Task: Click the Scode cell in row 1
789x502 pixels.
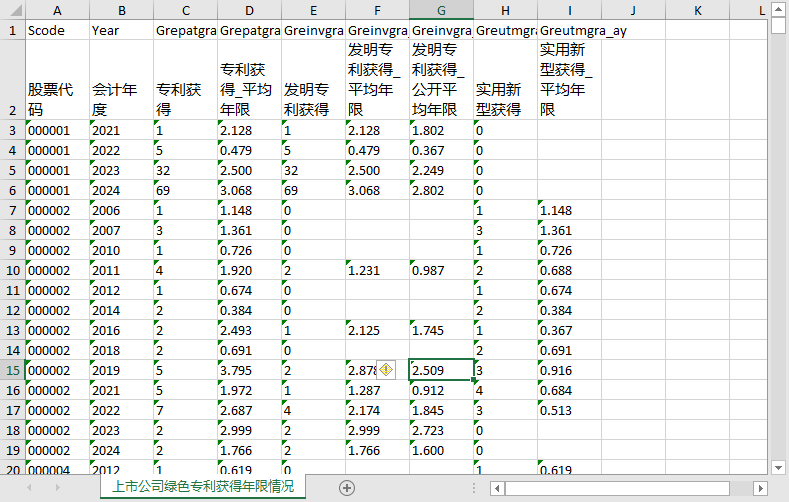Action: (57, 30)
